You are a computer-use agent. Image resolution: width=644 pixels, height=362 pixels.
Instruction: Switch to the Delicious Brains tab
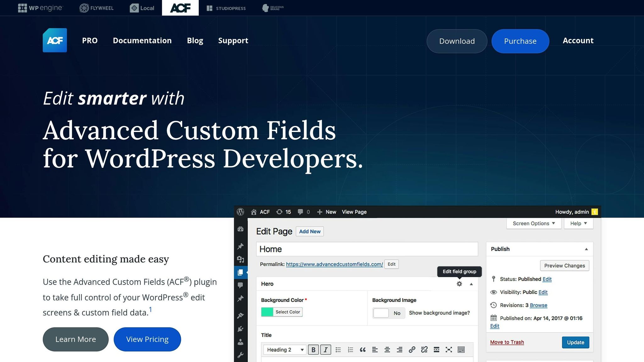pos(273,8)
